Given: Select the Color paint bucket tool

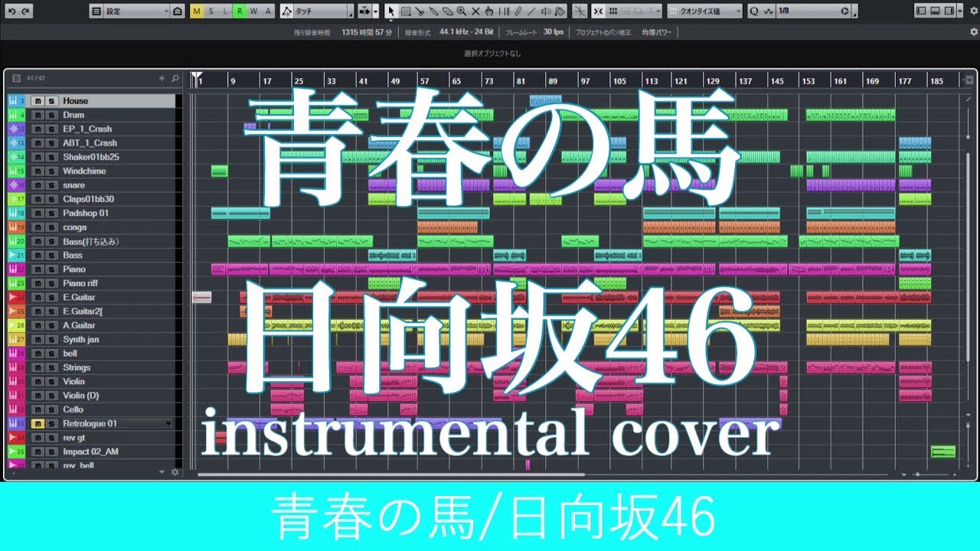Looking at the screenshot, I should pyautogui.click(x=560, y=11).
